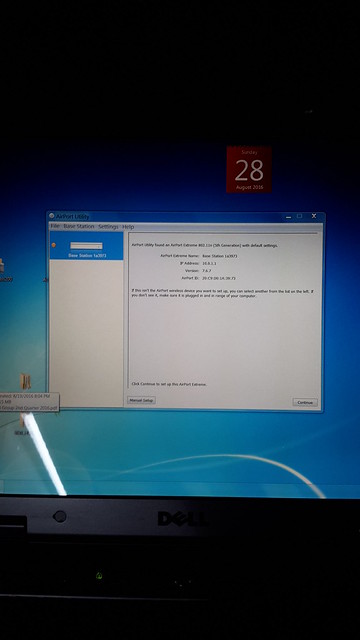Open the Help menu
Viewport: 360px width, 640px height.
[x=128, y=227]
